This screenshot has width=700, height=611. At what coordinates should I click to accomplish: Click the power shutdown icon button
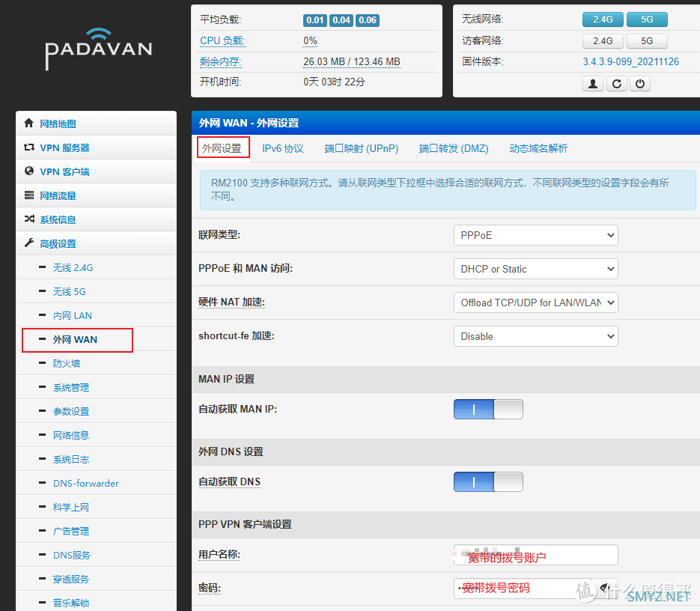639,84
